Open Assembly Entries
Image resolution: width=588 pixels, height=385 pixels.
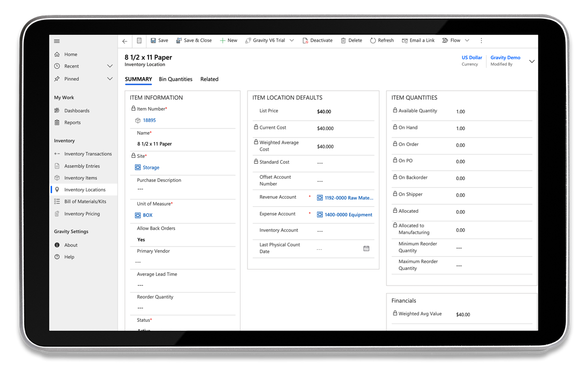pos(82,166)
